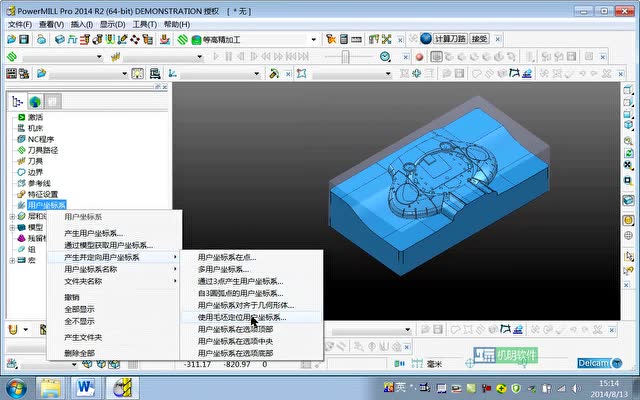Select the zoom magnifier in view toolbar
640x400 pixels.
click(628, 141)
